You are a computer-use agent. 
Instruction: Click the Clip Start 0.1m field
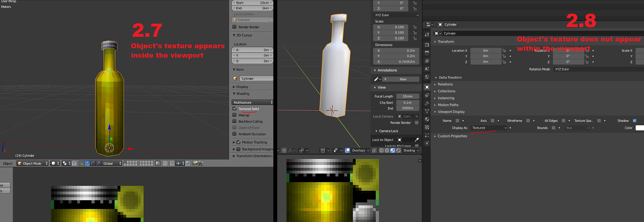point(407,102)
